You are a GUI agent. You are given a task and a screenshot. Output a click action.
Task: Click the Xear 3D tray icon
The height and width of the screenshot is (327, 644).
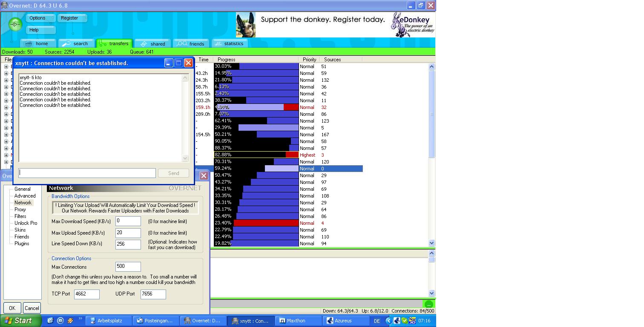(x=412, y=321)
